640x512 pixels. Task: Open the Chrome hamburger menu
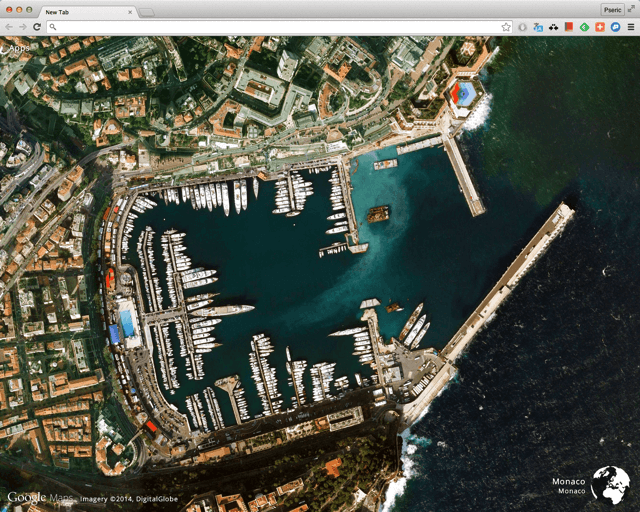(x=630, y=27)
